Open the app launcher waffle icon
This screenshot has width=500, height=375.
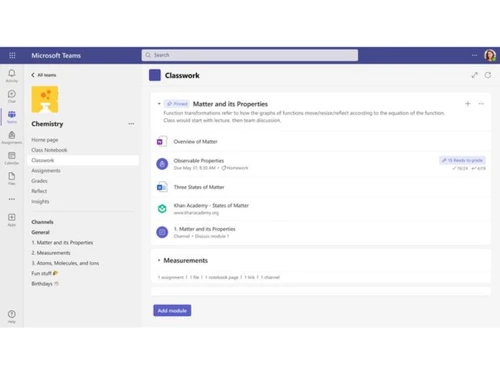12,55
